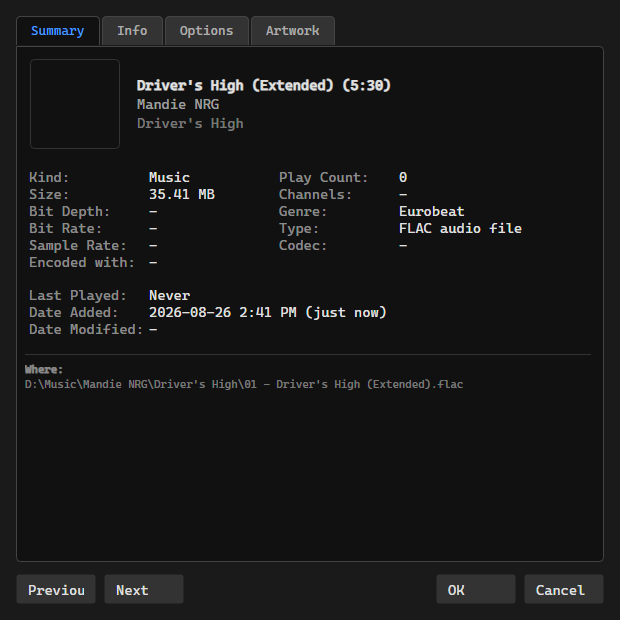Click the Size value 35.41 MB
Screen dimensions: 620x620
coord(182,194)
